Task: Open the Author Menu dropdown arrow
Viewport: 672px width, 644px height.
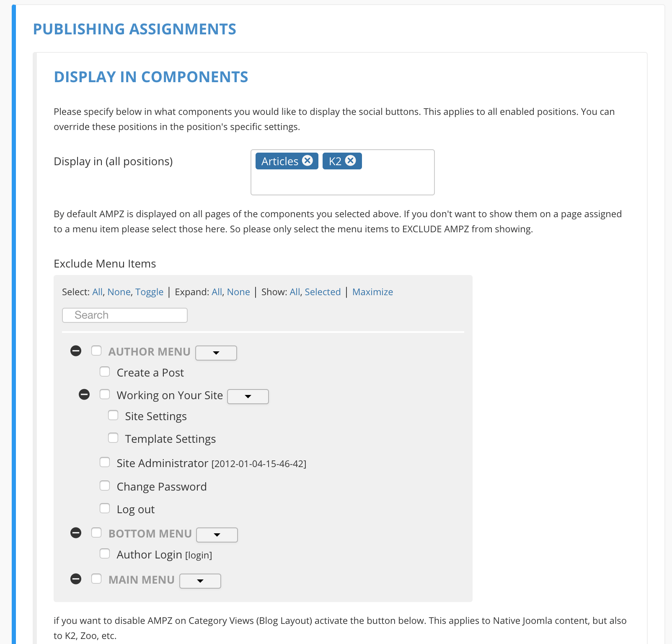Action: pyautogui.click(x=216, y=353)
